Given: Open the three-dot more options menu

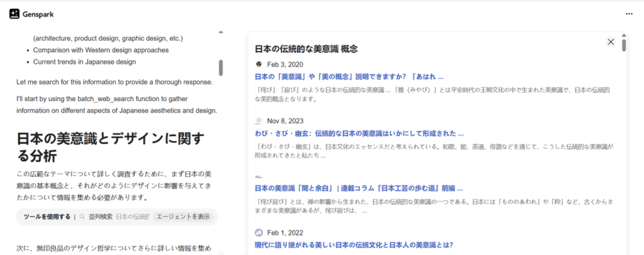Looking at the screenshot, I should coord(629,13).
